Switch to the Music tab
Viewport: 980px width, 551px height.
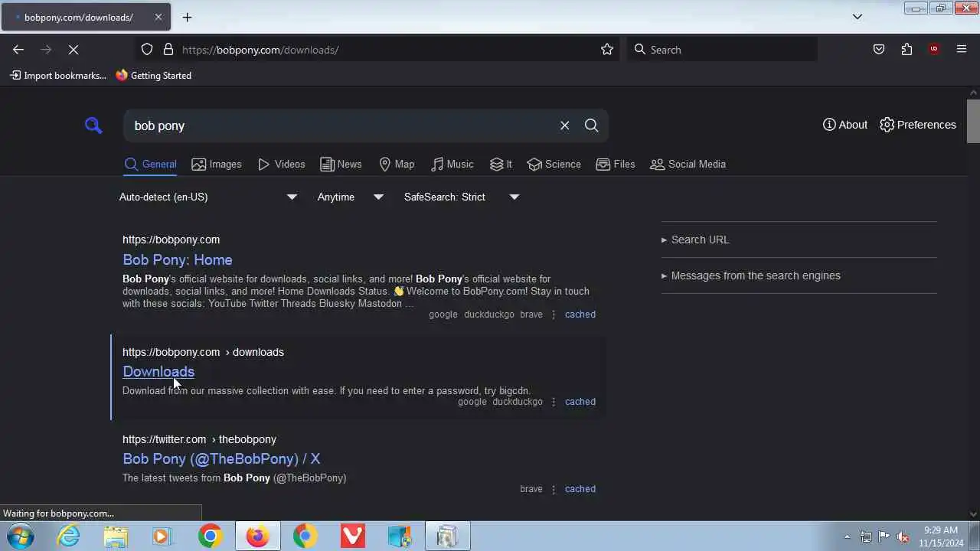coord(452,164)
